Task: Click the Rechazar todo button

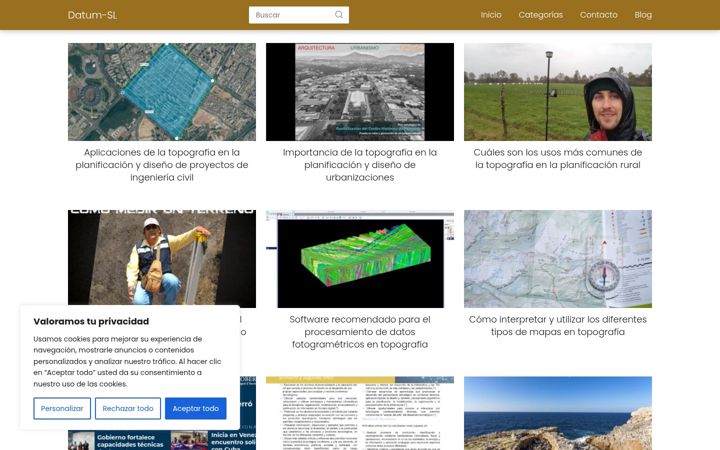Action: click(x=128, y=408)
